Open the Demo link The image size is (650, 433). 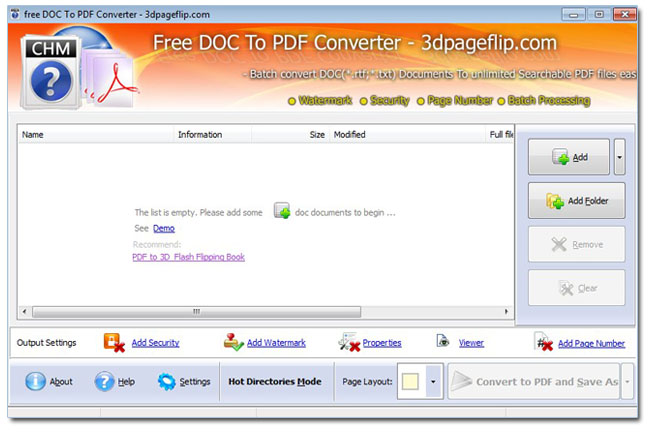pos(164,228)
